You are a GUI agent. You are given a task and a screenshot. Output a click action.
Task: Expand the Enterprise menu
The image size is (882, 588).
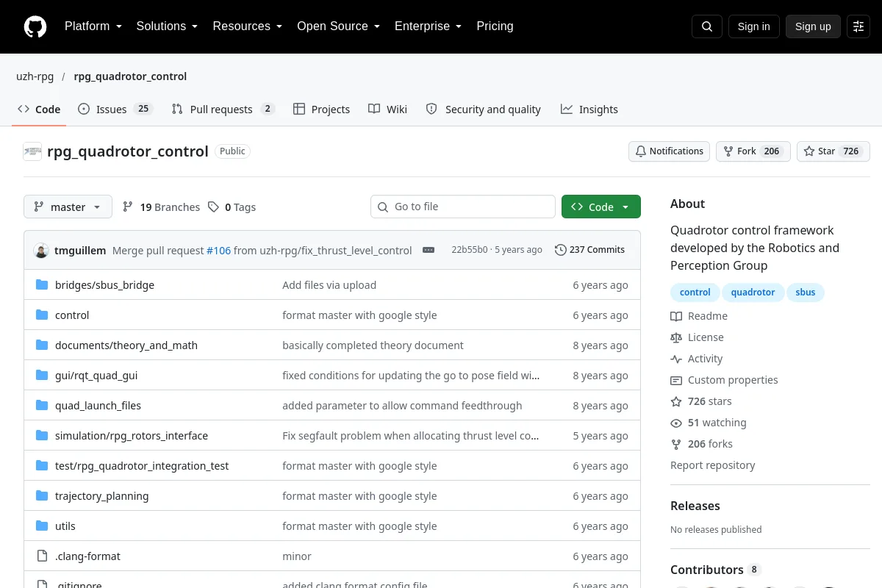[x=429, y=26]
